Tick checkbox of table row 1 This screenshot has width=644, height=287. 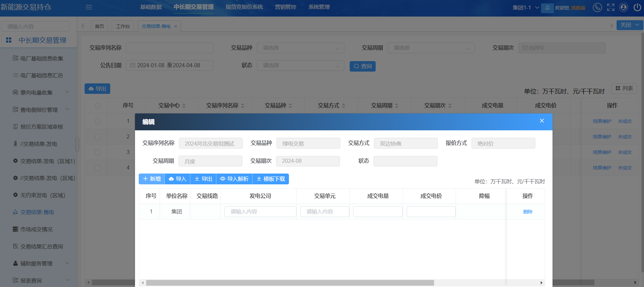tap(98, 121)
